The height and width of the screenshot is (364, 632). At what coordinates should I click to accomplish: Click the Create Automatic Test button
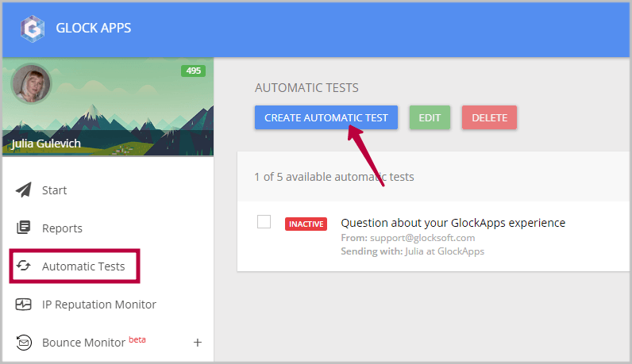[x=326, y=117]
